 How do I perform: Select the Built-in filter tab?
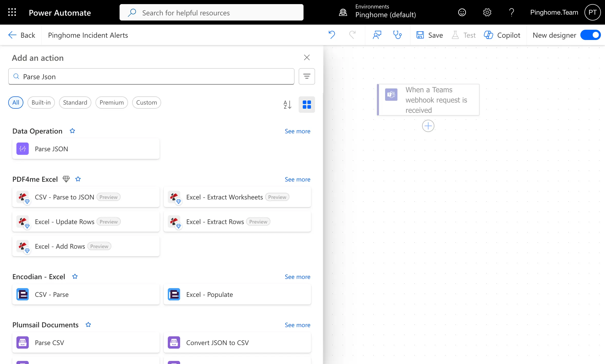coord(41,103)
